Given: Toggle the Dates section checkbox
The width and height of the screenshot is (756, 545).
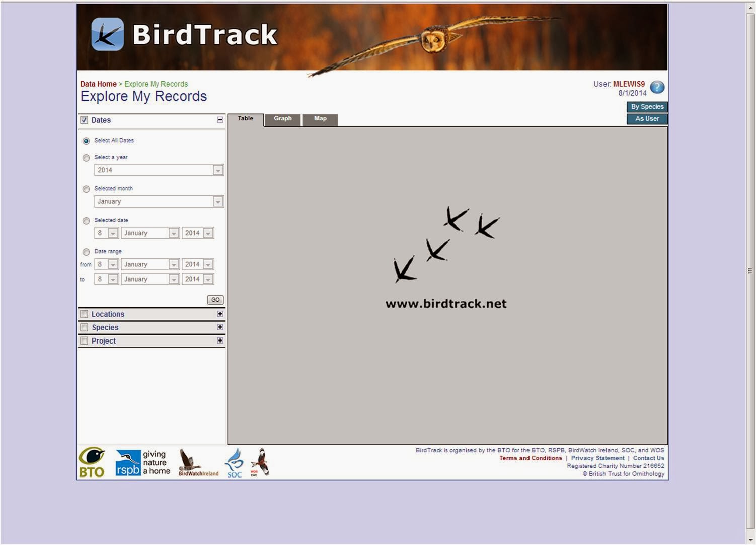Looking at the screenshot, I should [x=84, y=120].
